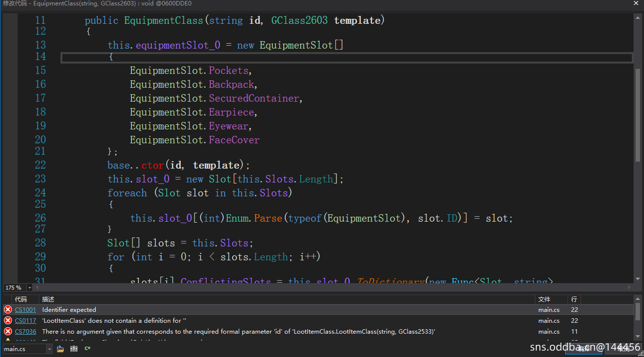Click the error icon beside CS0117
The width and height of the screenshot is (644, 357).
point(8,321)
